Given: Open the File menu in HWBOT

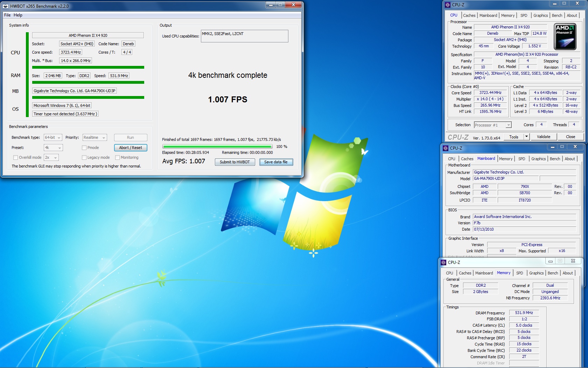Looking at the screenshot, I should point(7,15).
